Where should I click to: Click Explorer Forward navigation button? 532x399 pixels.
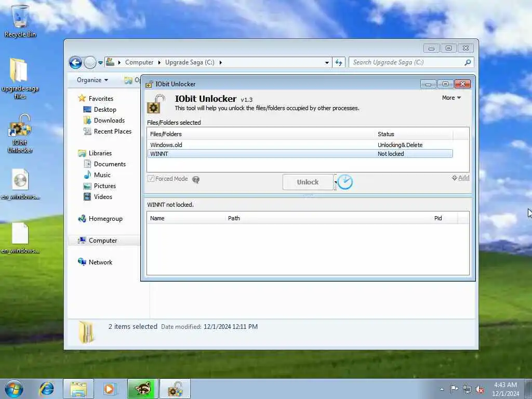(90, 62)
